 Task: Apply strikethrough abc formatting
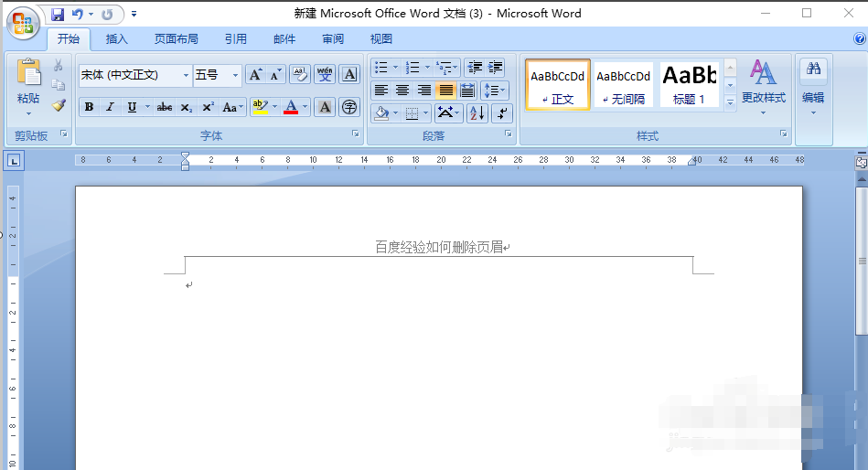165,107
